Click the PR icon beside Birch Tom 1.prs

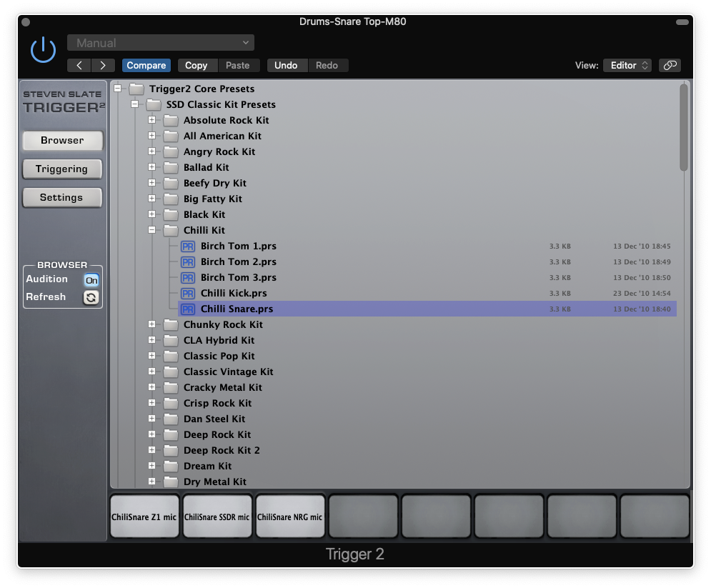point(187,246)
